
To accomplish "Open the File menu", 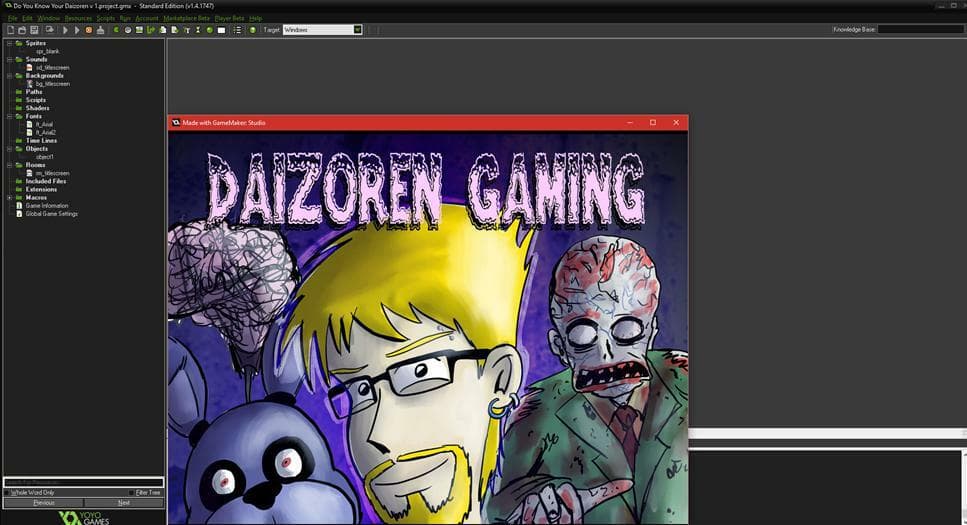I will (12, 19).
